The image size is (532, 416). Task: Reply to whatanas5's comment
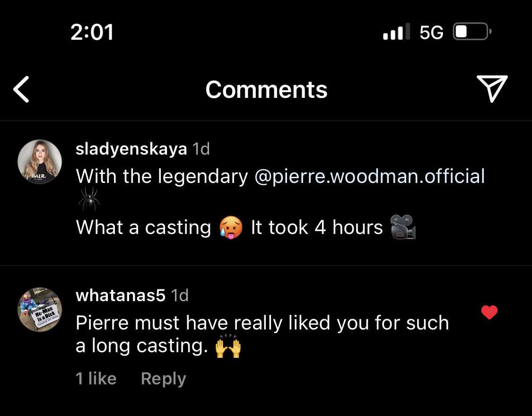click(x=163, y=379)
